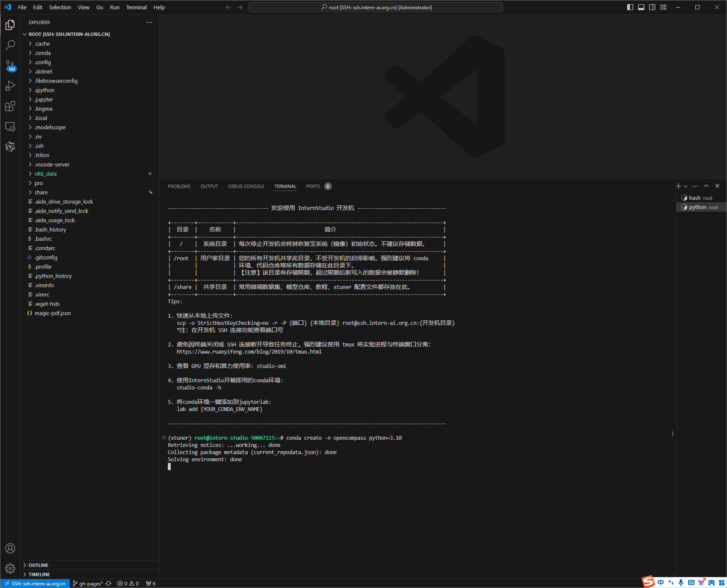Click the terminal scrollbar marker

tap(672, 434)
